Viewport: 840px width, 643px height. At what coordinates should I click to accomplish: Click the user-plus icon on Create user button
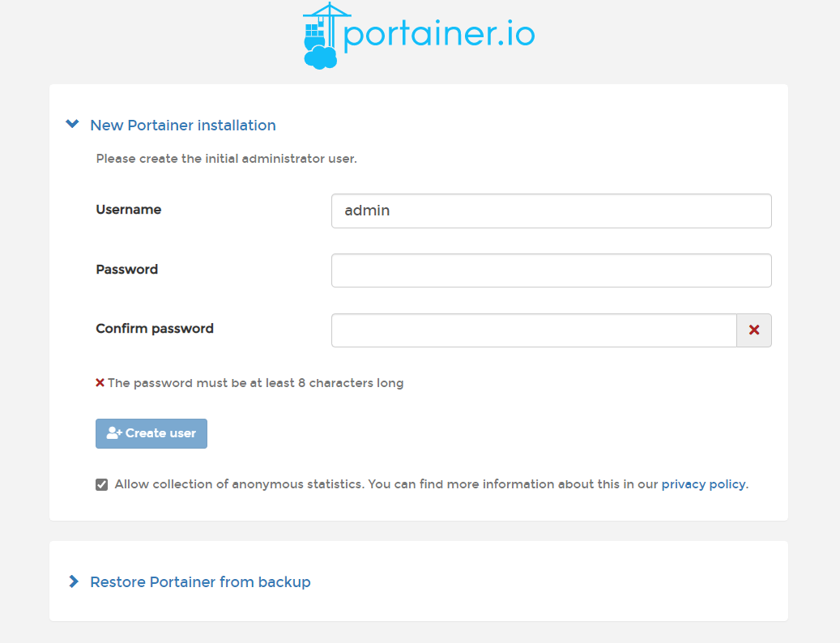point(113,433)
